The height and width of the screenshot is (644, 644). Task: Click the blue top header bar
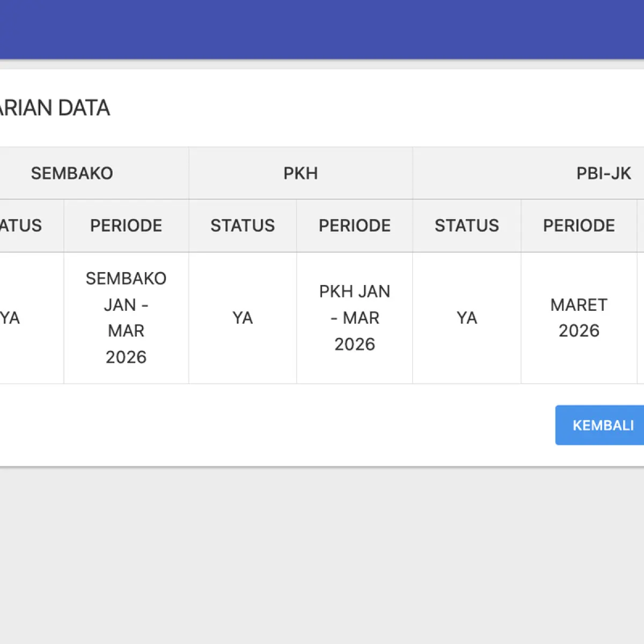322,30
